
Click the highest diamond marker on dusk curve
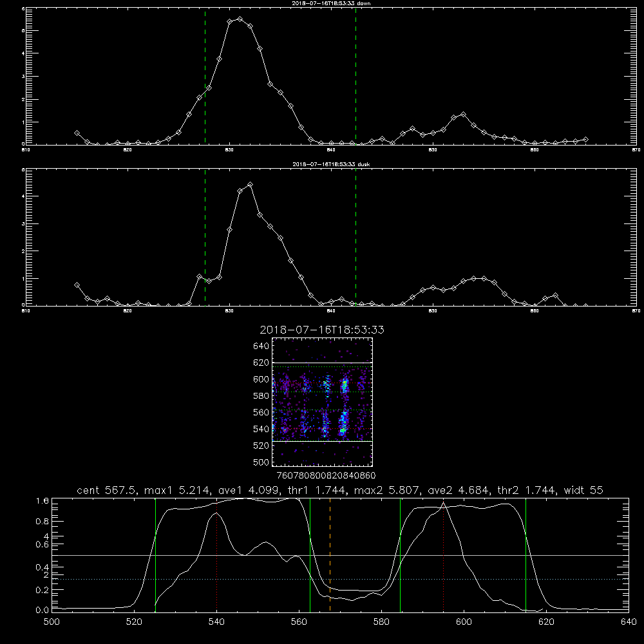(250, 185)
